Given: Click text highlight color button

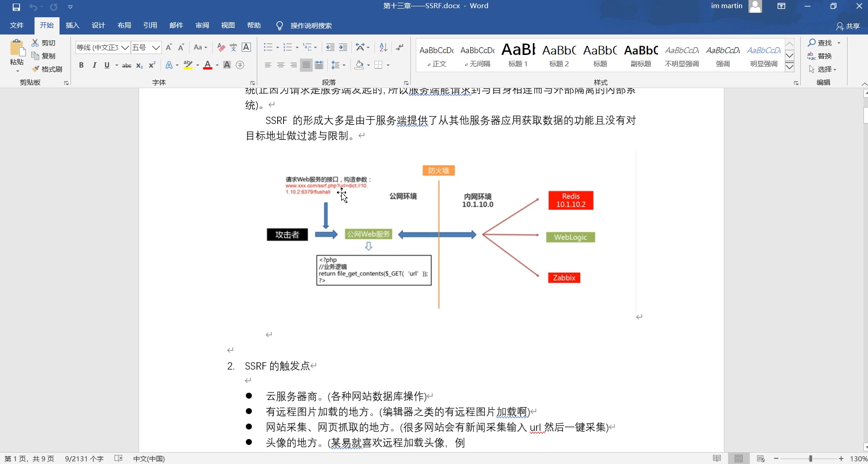Looking at the screenshot, I should [188, 65].
